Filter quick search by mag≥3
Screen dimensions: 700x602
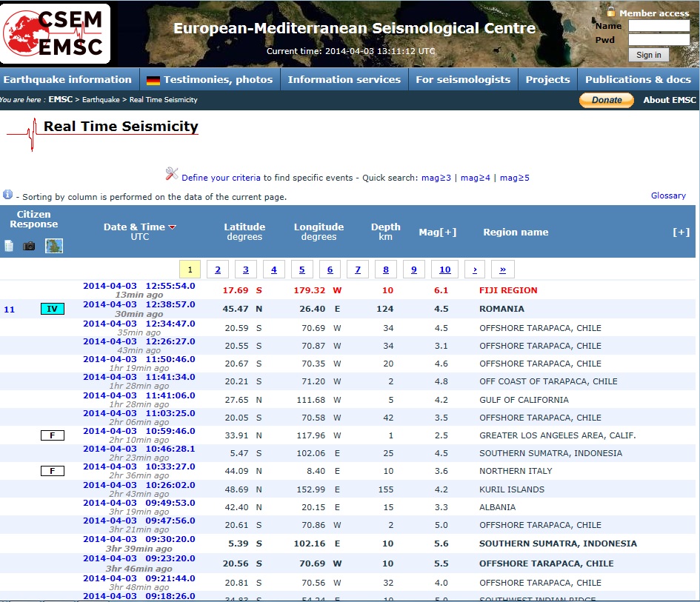[436, 178]
